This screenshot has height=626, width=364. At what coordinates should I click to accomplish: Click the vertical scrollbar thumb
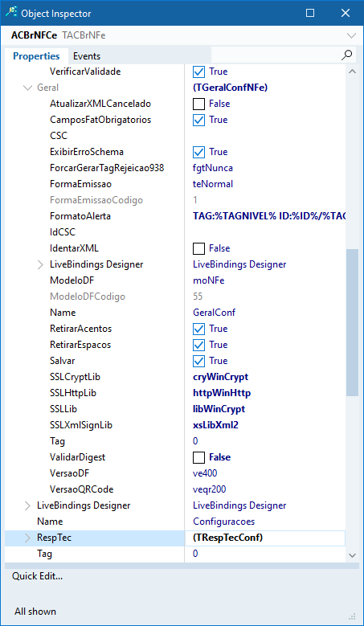[352, 322]
